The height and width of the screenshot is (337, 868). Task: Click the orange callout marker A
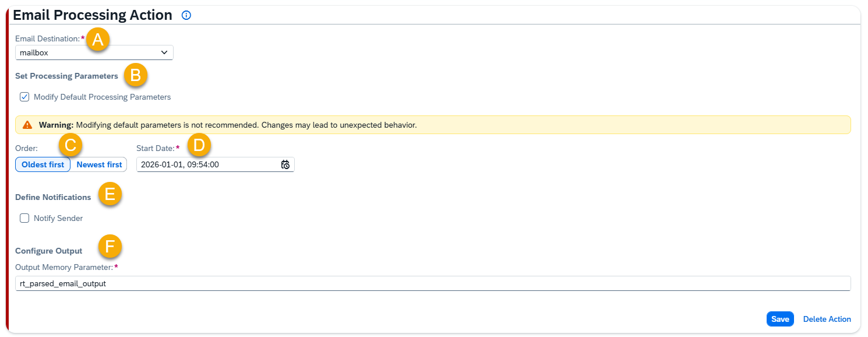pos(98,40)
